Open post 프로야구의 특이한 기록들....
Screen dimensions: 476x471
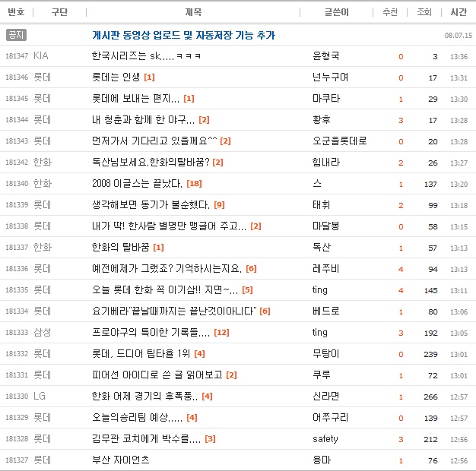click(x=151, y=332)
